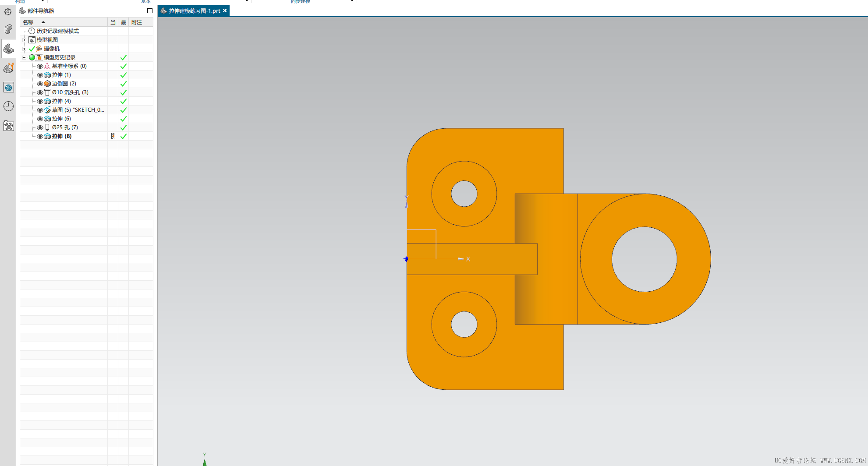
Task: Toggle visibility of 拉伸 (1)
Action: coord(40,75)
